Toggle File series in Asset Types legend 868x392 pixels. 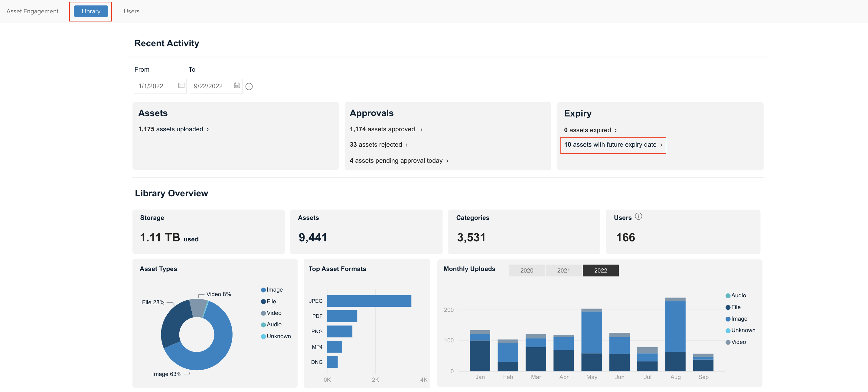[268, 302]
